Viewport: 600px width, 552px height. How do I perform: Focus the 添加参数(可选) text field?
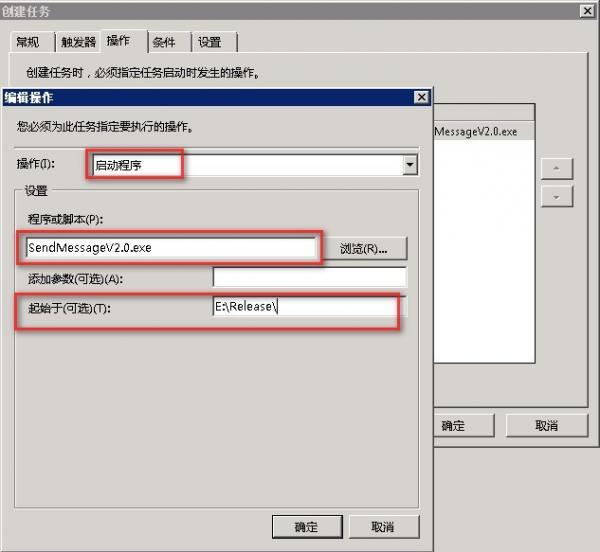(309, 278)
